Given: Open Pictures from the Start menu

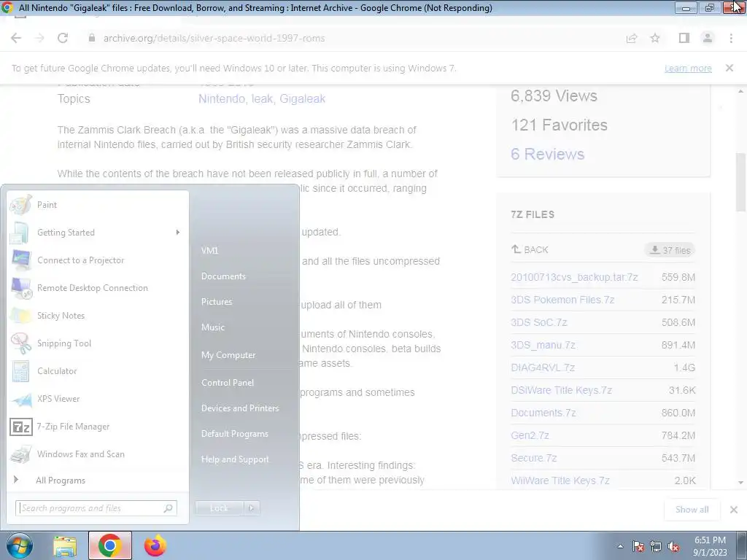Looking at the screenshot, I should 217,301.
